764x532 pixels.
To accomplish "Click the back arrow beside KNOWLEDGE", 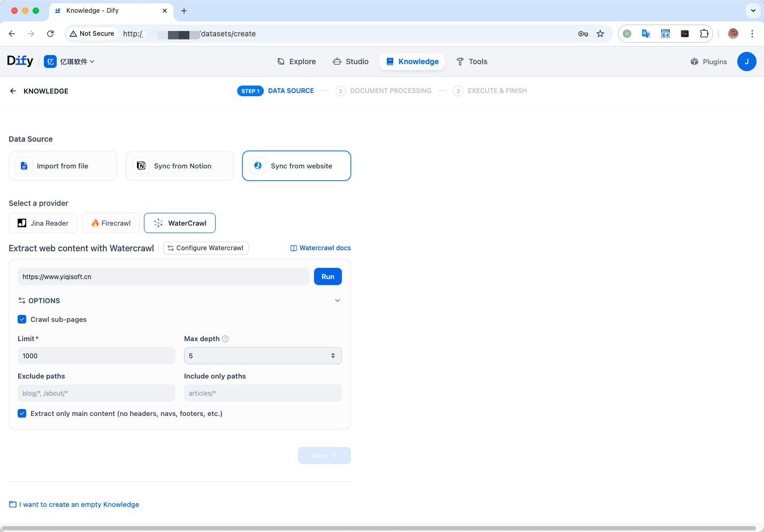I will pyautogui.click(x=13, y=91).
